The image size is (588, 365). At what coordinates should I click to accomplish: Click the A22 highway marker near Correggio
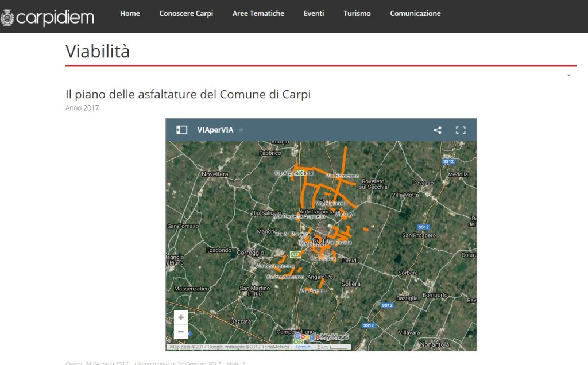pos(295,254)
